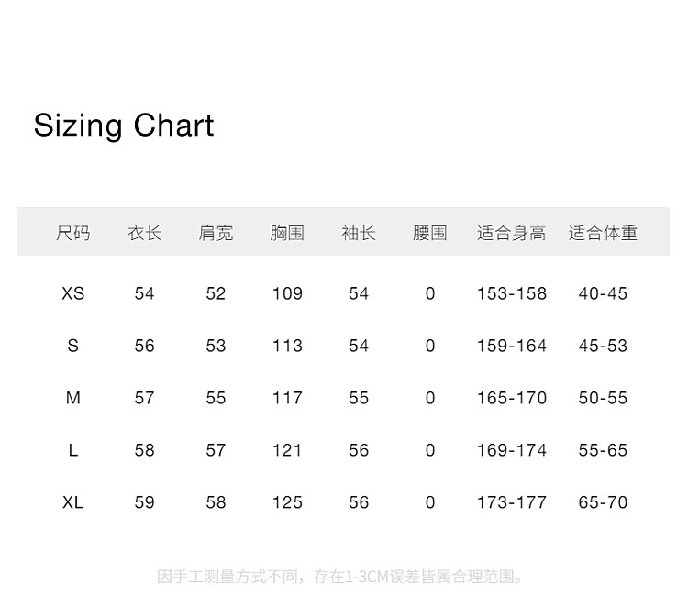Viewport: 688px width, 616px height.
Task: Click the 腰围 column header
Action: [429, 233]
